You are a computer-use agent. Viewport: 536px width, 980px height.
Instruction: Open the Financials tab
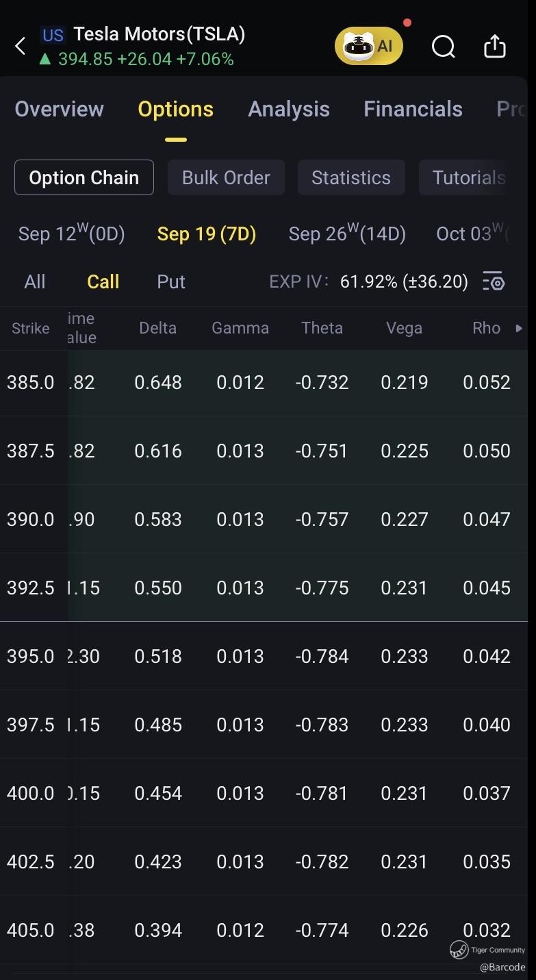tap(413, 109)
